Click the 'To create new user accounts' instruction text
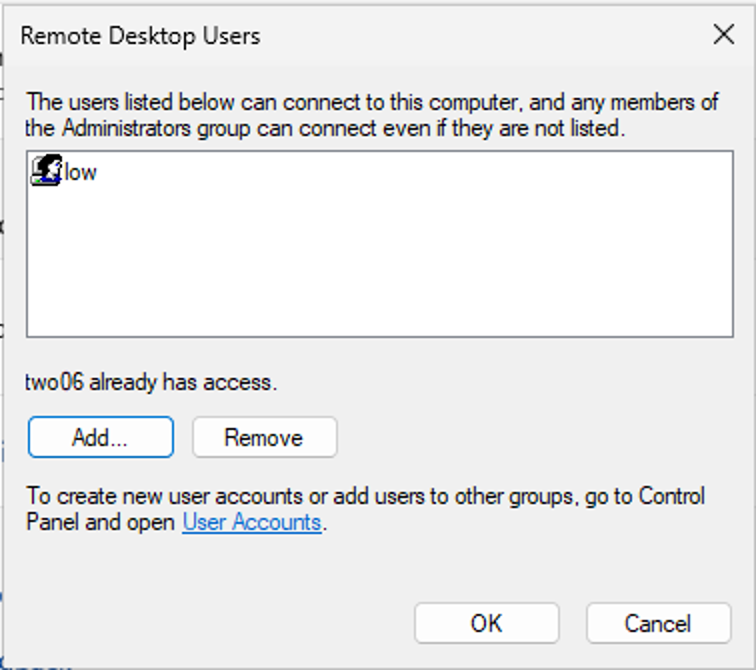 365,509
